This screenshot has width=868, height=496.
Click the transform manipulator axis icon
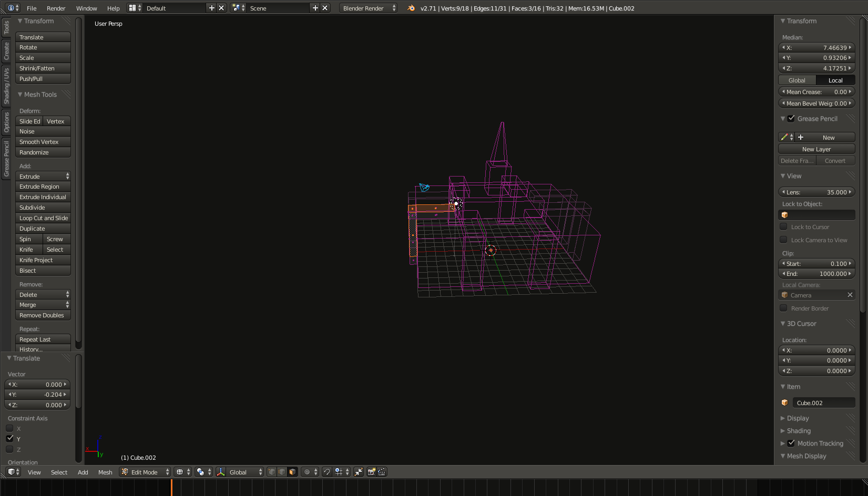tap(221, 472)
